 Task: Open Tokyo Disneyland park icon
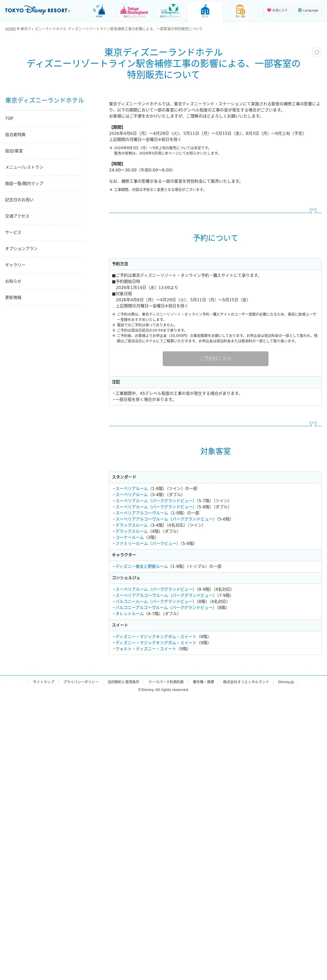(134, 11)
